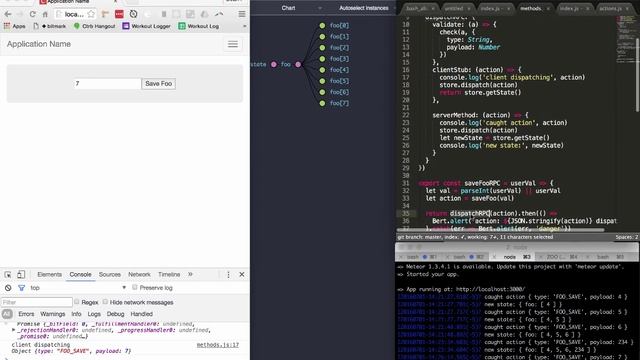
Task: Switch to the Sources tab
Action: (x=110, y=275)
